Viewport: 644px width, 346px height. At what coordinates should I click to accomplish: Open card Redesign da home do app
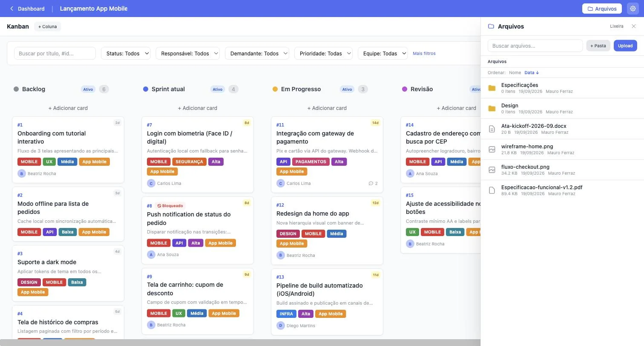coord(327,231)
